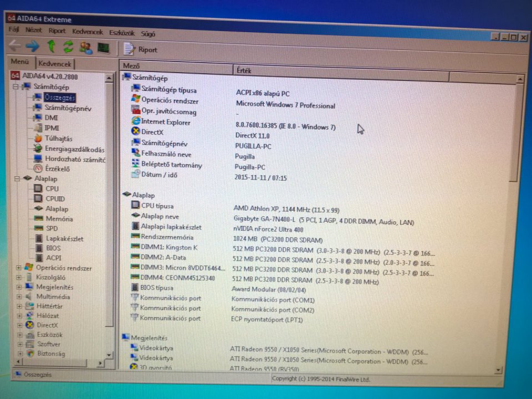Expand the Operációs rendszer tree node
The image size is (532, 399).
tap(19, 268)
